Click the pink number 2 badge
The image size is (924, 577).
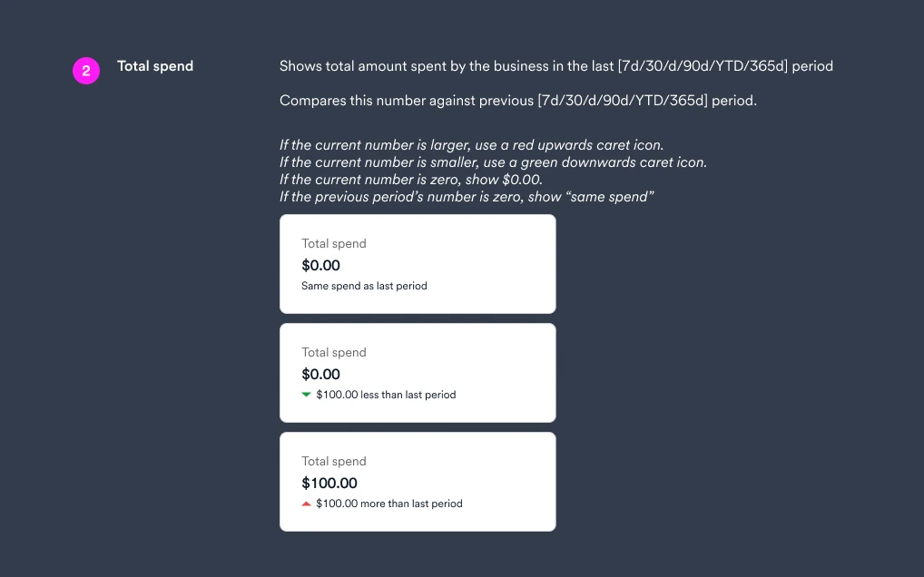pyautogui.click(x=86, y=71)
